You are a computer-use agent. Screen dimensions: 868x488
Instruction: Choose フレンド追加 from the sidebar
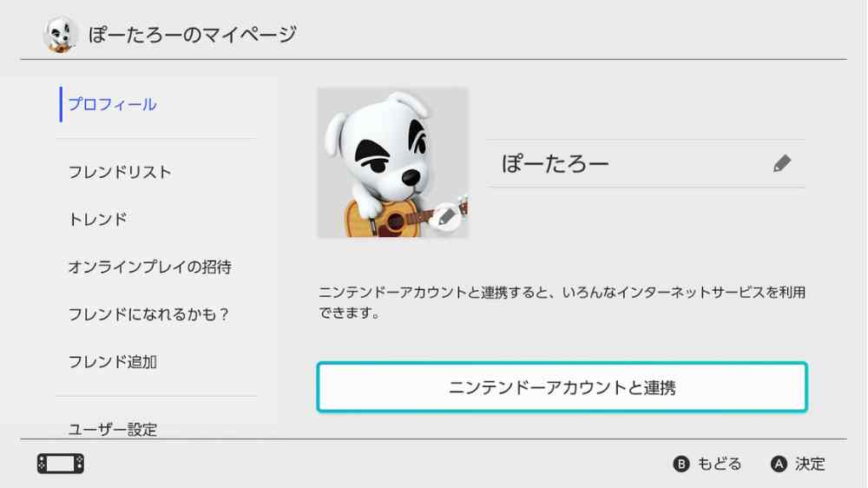(x=112, y=362)
